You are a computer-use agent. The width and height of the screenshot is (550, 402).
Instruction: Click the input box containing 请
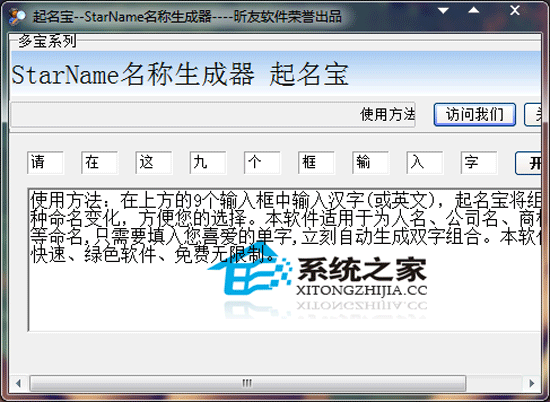[45, 162]
